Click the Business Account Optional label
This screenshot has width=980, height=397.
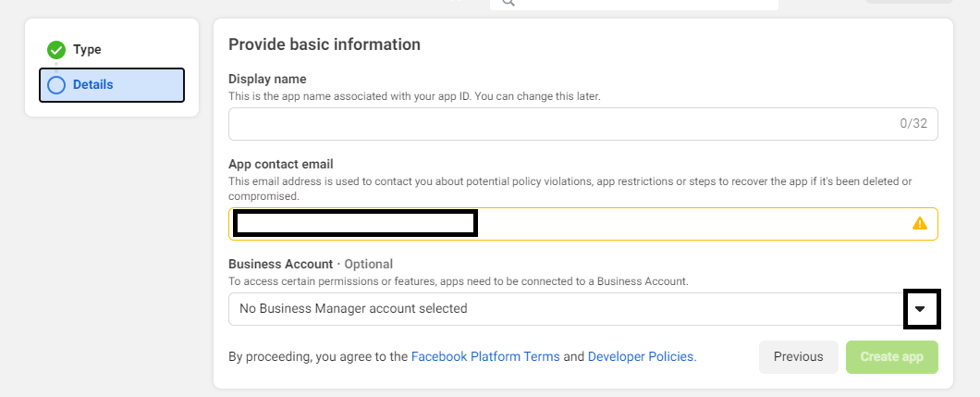310,264
